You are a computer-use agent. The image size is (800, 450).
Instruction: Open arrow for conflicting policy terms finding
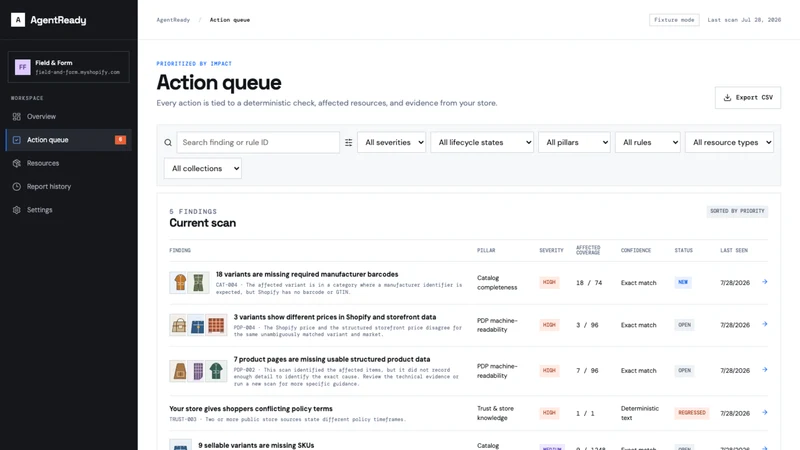click(x=765, y=412)
